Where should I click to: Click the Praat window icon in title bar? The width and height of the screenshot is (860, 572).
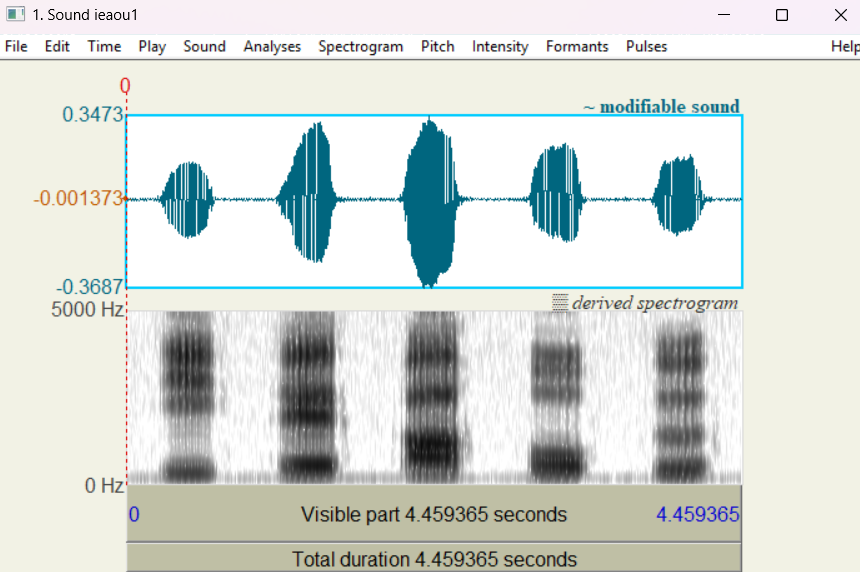tap(15, 15)
